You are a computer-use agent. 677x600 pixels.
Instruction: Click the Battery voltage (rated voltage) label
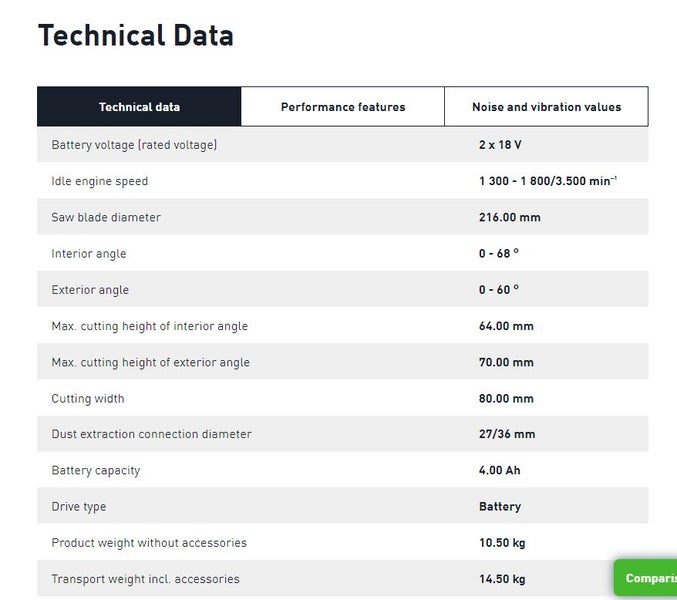[134, 145]
